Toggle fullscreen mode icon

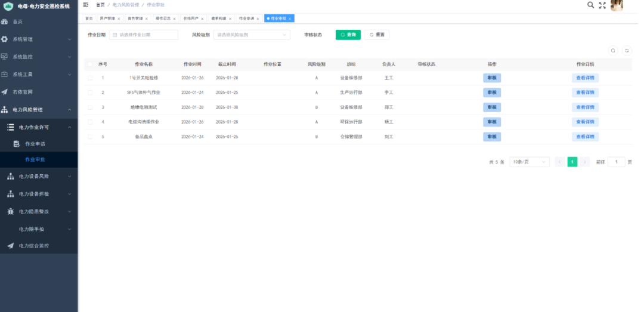point(602,5)
